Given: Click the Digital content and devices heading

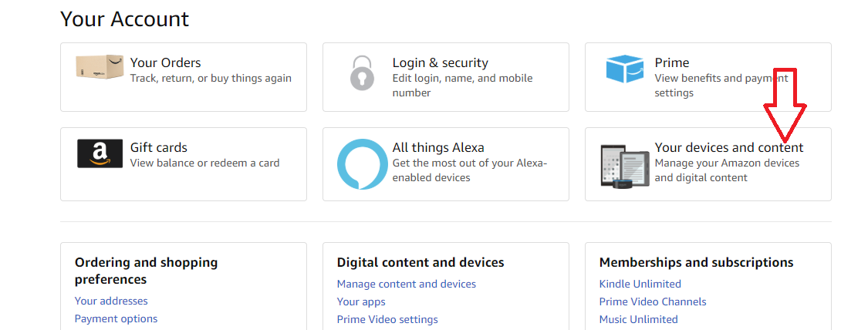Looking at the screenshot, I should point(420,262).
